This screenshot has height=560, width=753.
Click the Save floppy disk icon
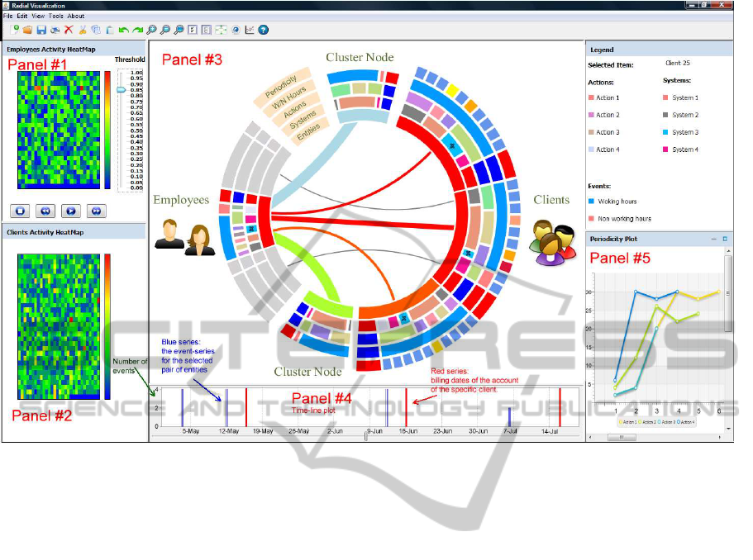click(x=41, y=30)
